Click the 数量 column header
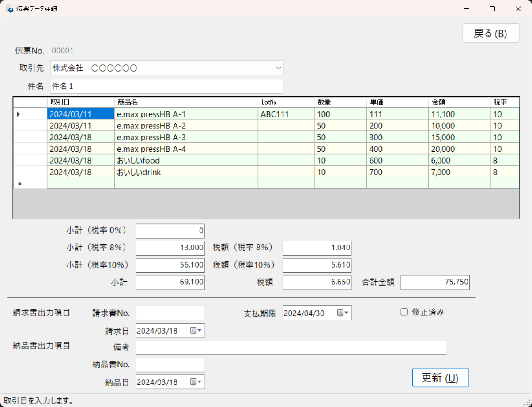Screen dimensions: 532x407 tap(340, 102)
